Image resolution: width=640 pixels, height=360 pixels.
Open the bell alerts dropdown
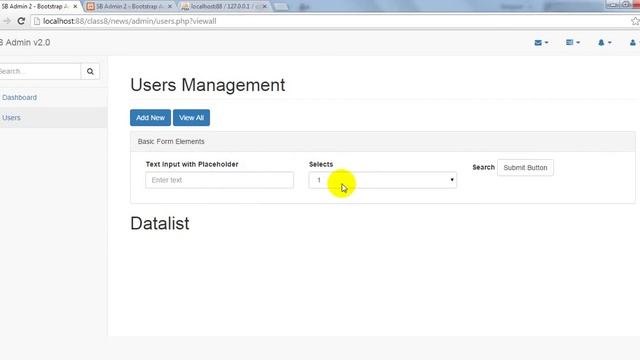click(604, 42)
